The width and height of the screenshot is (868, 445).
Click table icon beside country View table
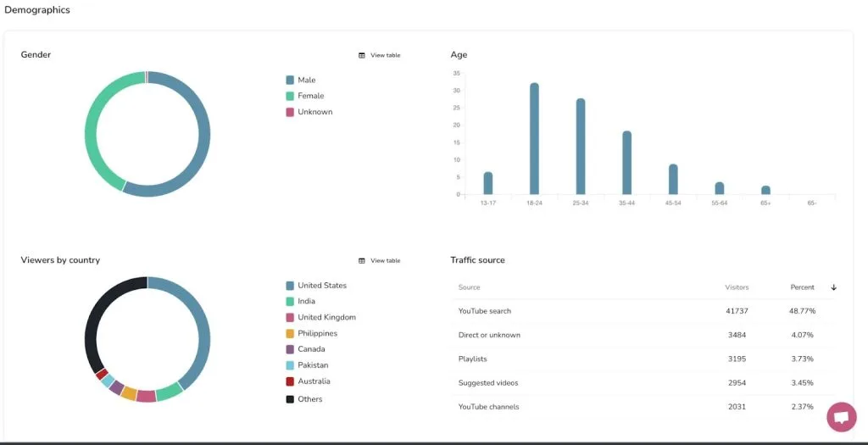362,261
